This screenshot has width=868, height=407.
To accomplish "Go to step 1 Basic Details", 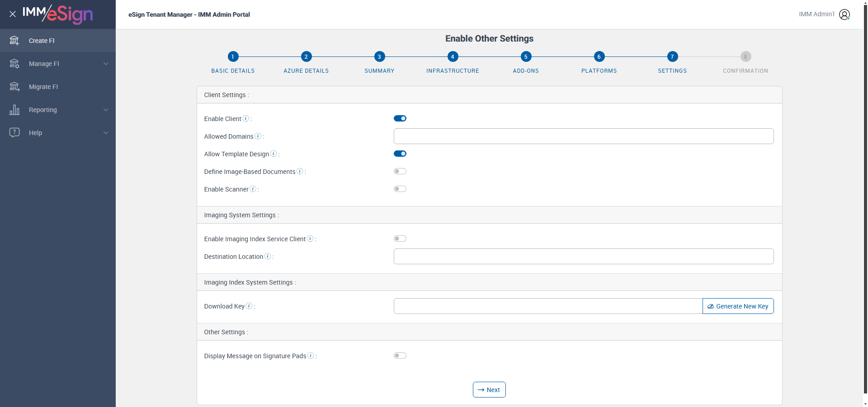I will click(233, 57).
